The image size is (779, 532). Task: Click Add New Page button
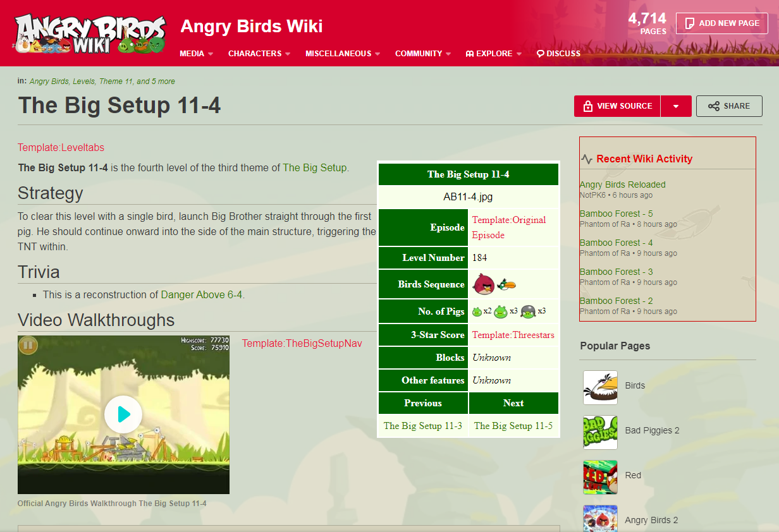coord(722,23)
